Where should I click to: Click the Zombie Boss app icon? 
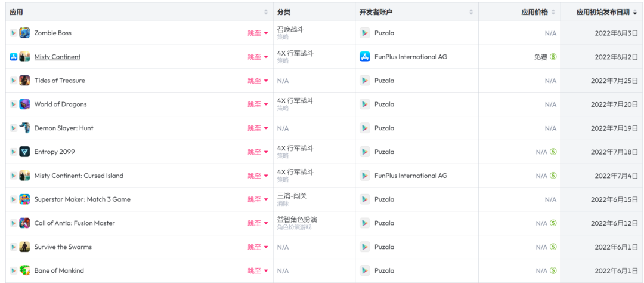(x=24, y=33)
